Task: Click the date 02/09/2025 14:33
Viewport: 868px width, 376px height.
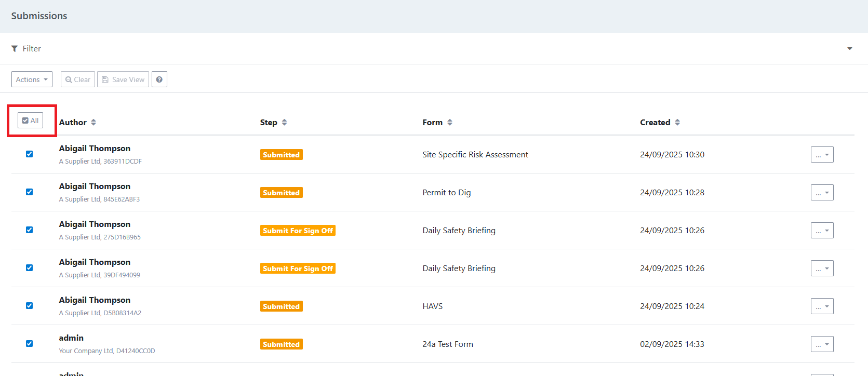Action: tap(672, 344)
